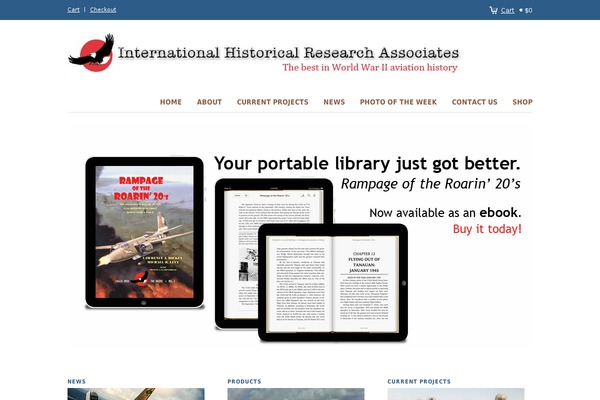Image resolution: width=600 pixels, height=400 pixels.
Task: Click the tablet showing Chapter 12 pages
Action: (x=333, y=282)
